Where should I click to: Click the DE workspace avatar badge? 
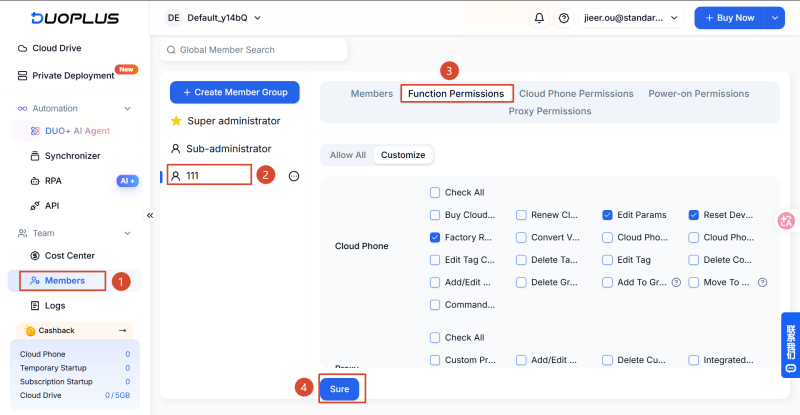click(x=173, y=18)
